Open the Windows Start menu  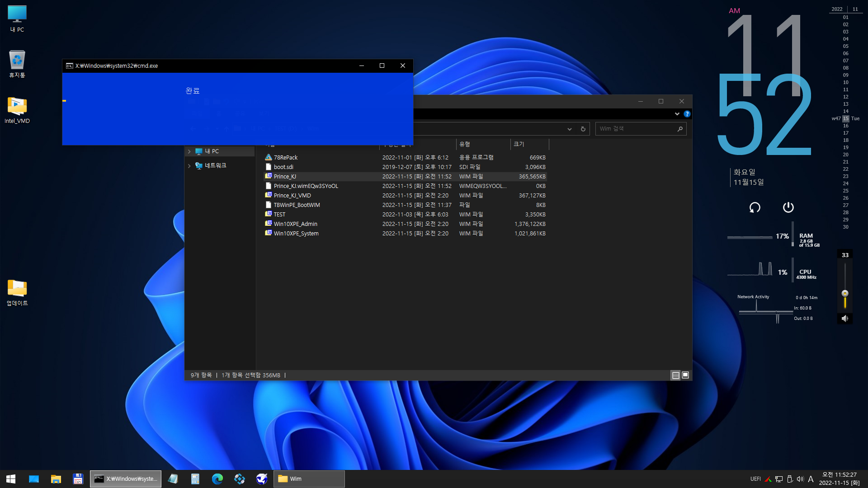pyautogui.click(x=11, y=479)
